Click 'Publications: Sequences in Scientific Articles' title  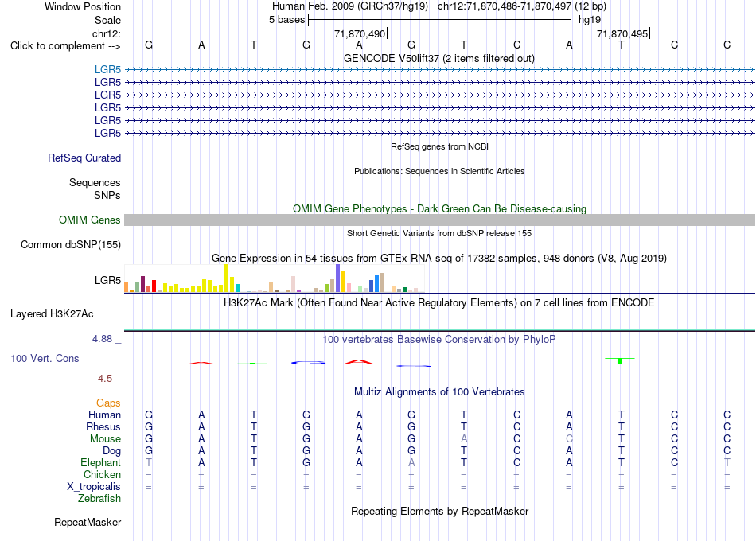tap(439, 171)
